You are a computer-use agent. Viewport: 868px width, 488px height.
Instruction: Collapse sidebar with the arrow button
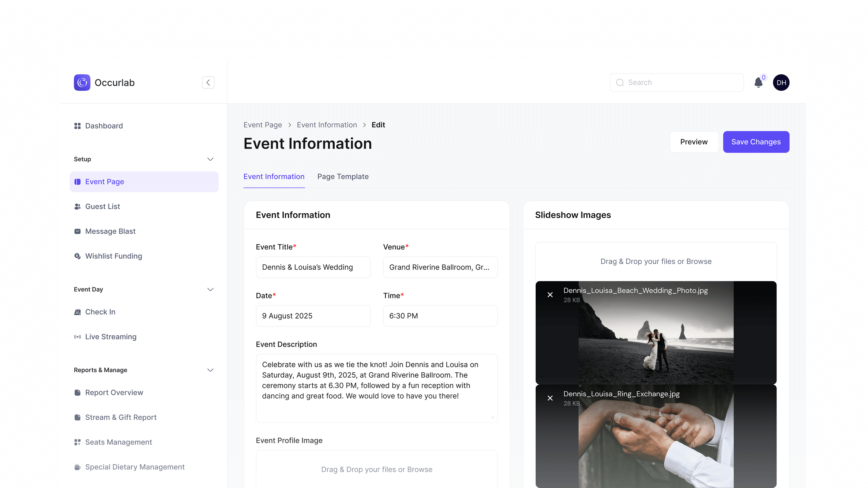(208, 83)
